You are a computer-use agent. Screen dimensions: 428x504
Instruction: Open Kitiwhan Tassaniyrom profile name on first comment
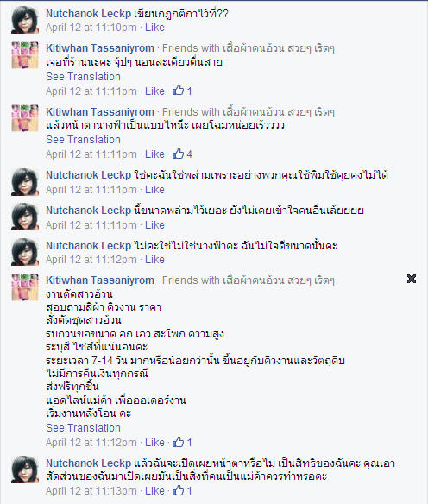click(100, 47)
